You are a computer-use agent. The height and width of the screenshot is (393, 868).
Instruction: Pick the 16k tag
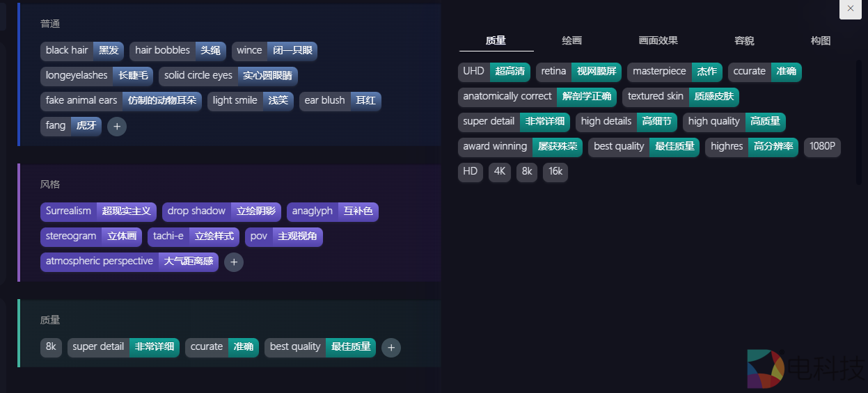point(555,172)
